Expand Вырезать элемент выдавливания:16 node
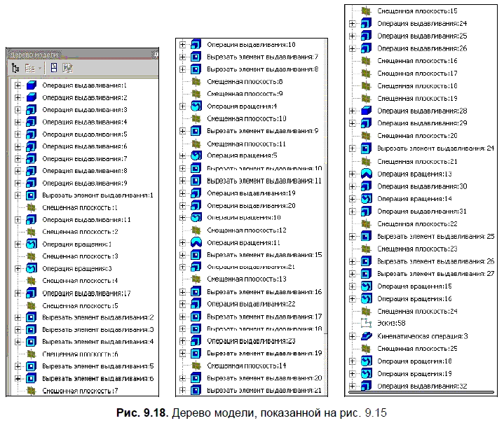Image resolution: width=504 pixels, height=423 pixels. click(x=182, y=291)
